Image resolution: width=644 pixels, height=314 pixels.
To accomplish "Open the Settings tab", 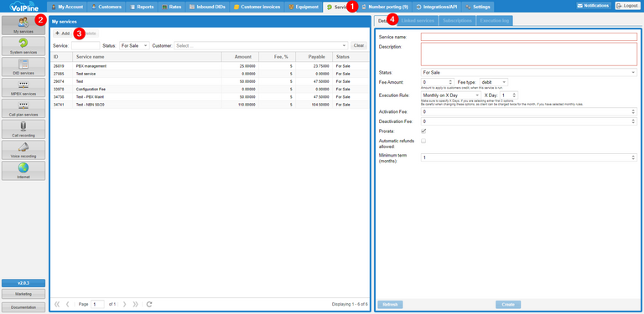I will coord(478,7).
